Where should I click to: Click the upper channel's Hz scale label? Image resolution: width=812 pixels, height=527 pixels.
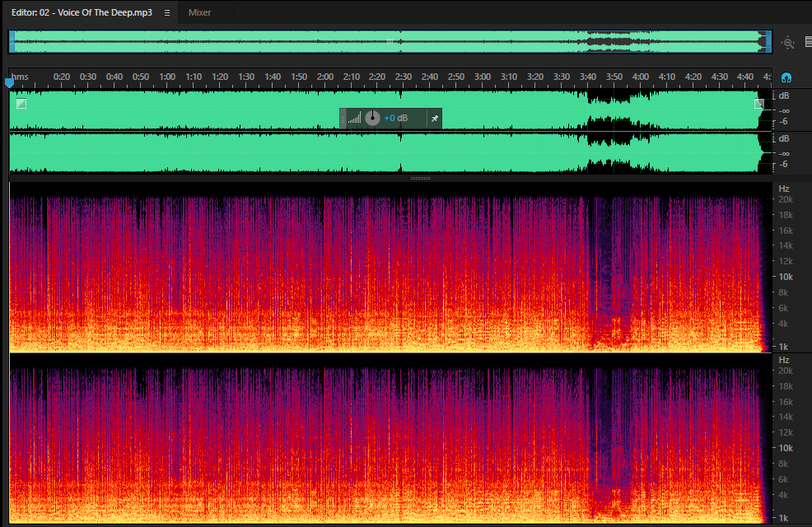[784, 189]
